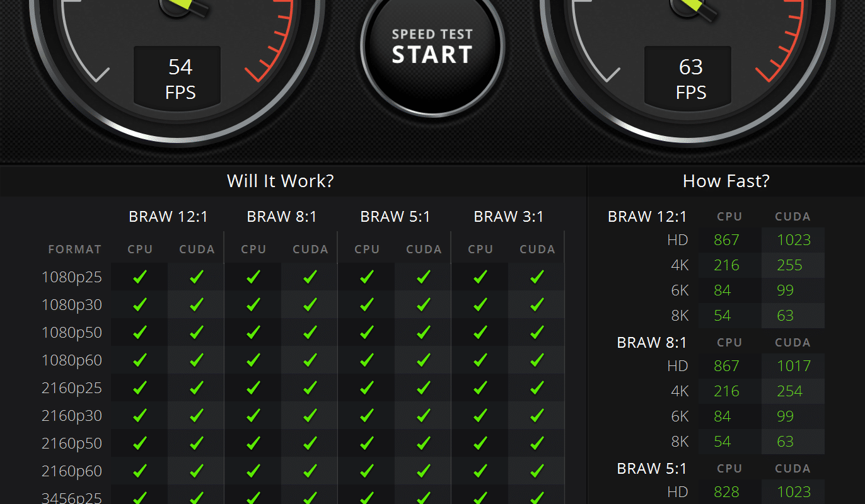Select the 2160p60 BRAW 3:1 CUDA checkmark

click(537, 471)
